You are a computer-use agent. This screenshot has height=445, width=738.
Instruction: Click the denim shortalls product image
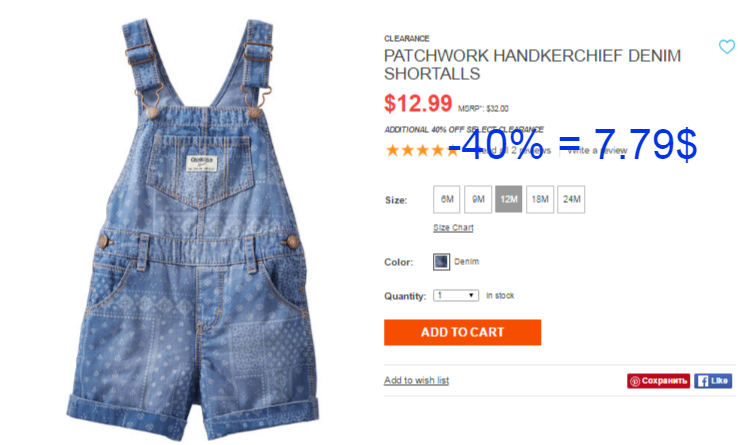pyautogui.click(x=193, y=229)
